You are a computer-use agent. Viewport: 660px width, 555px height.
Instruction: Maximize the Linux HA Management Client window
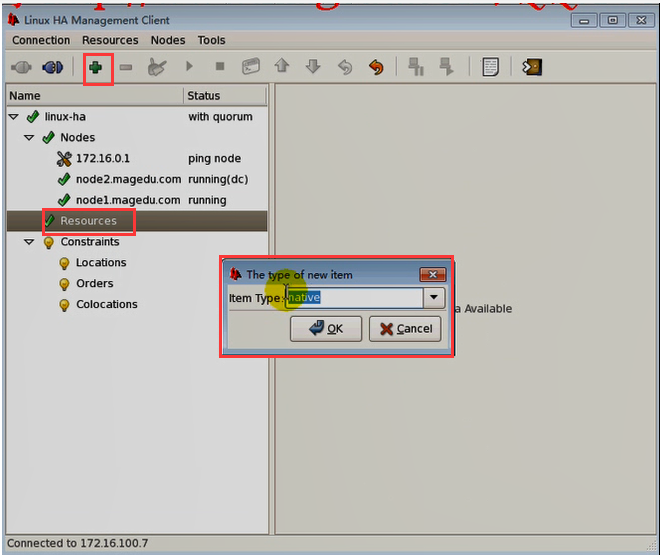[x=612, y=20]
